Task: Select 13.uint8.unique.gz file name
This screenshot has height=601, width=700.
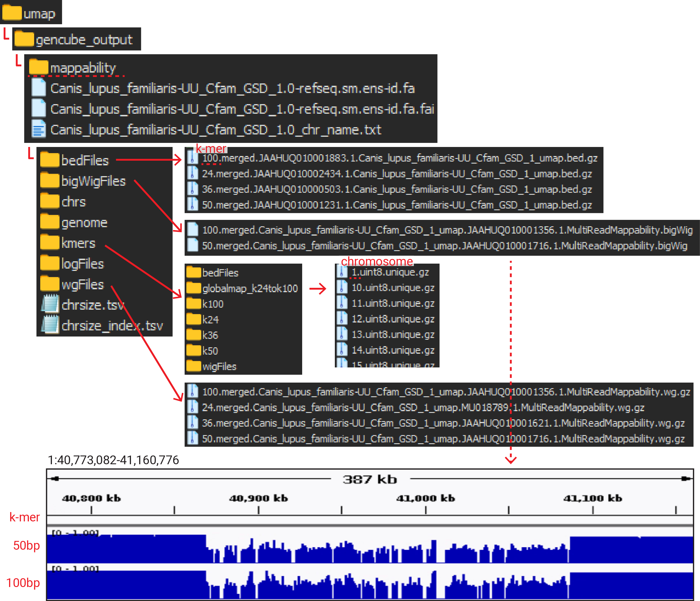Action: click(393, 334)
